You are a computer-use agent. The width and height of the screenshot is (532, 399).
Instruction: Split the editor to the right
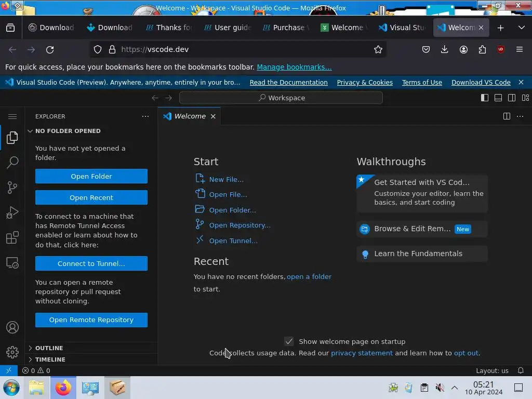[507, 116]
